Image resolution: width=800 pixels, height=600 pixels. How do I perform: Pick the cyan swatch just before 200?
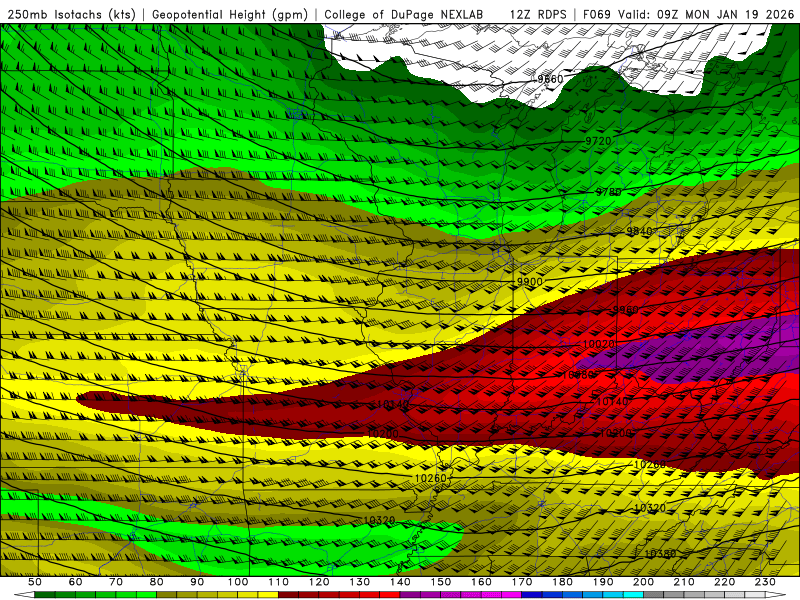633,595
